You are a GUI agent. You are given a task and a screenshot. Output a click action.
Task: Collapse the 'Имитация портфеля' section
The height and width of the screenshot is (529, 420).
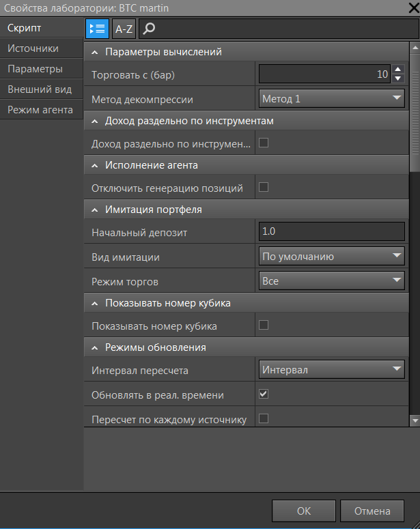coord(95,210)
